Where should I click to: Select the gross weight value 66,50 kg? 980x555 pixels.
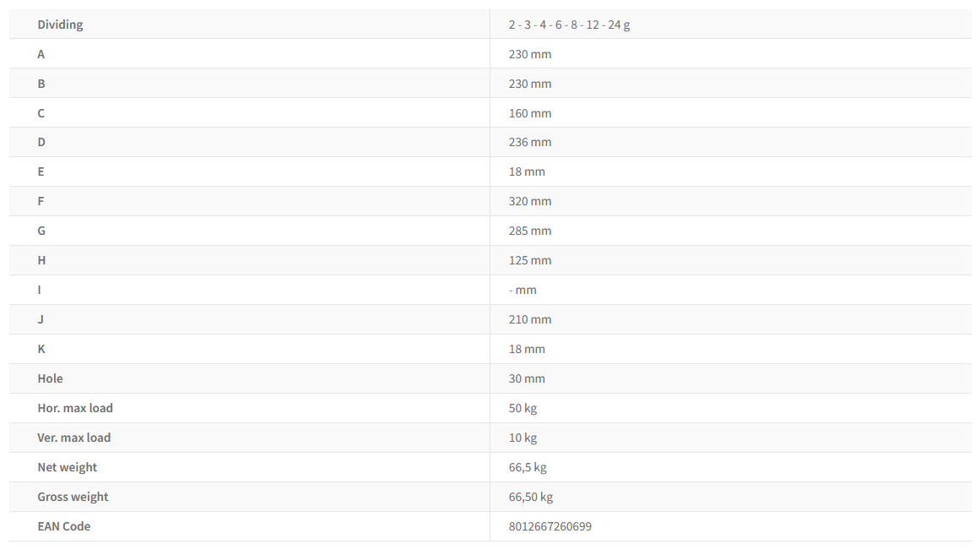pos(531,497)
